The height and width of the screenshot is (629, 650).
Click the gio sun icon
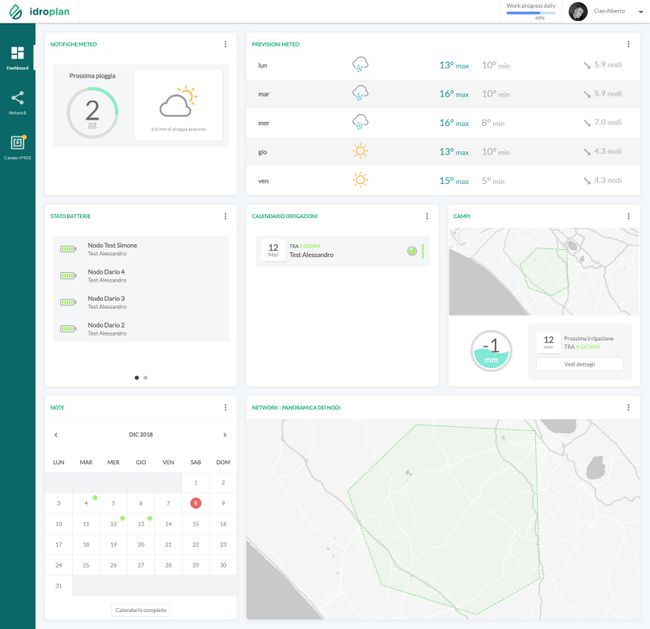(x=360, y=151)
